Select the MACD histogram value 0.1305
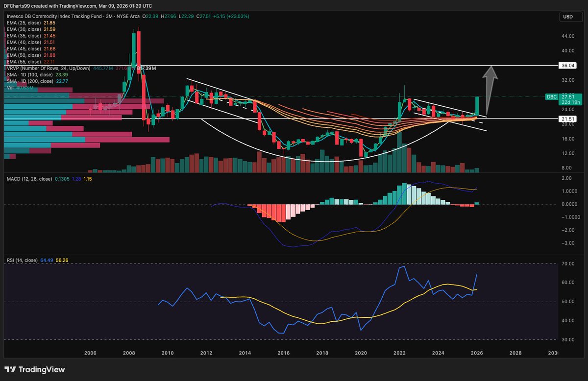 pyautogui.click(x=62, y=179)
